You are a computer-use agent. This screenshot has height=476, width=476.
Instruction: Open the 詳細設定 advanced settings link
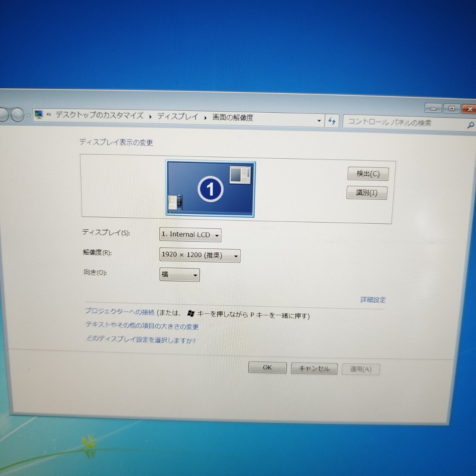click(x=373, y=300)
